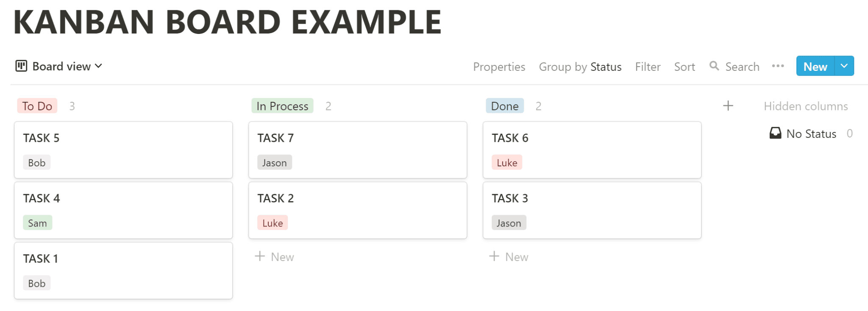Open the TASK 6 card in Done
The image size is (868, 311).
pyautogui.click(x=592, y=149)
